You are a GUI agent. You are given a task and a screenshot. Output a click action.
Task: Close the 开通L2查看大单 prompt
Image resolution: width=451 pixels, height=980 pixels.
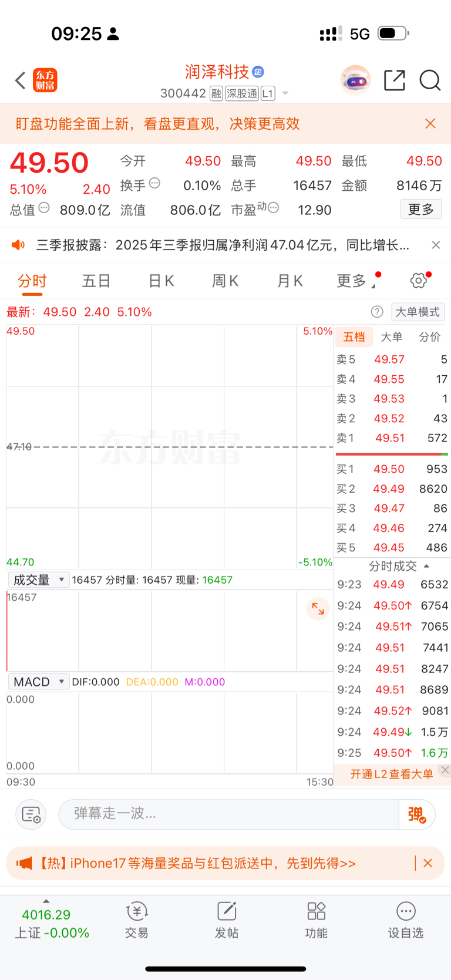pos(445,770)
